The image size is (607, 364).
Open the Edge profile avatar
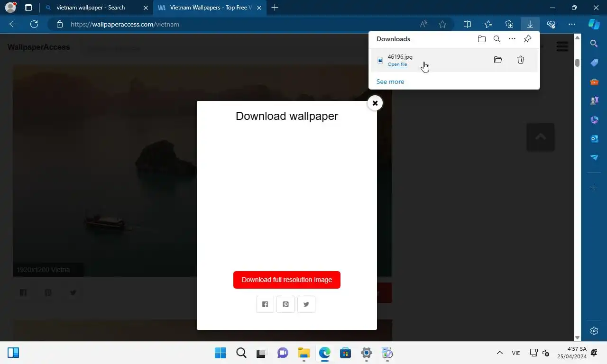click(10, 8)
